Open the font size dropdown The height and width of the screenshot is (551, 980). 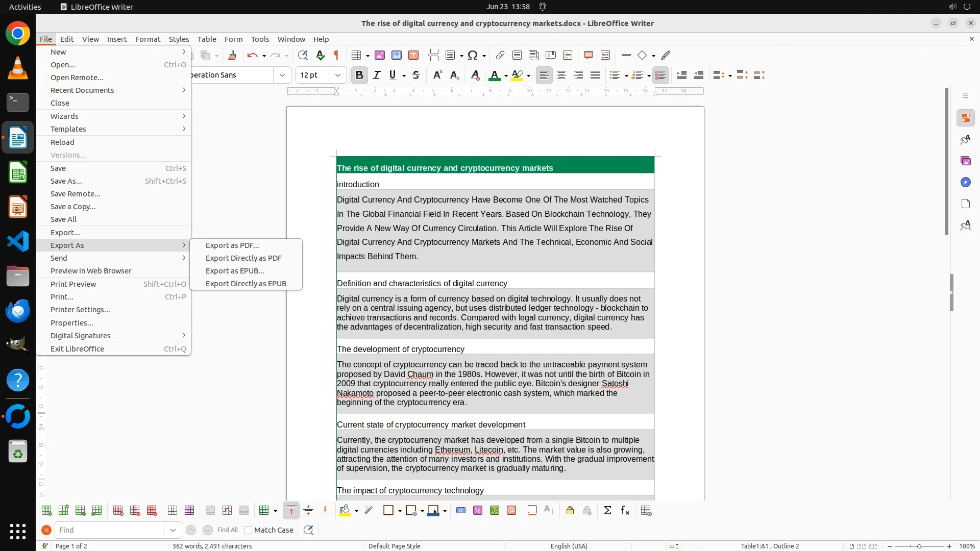pos(337,75)
